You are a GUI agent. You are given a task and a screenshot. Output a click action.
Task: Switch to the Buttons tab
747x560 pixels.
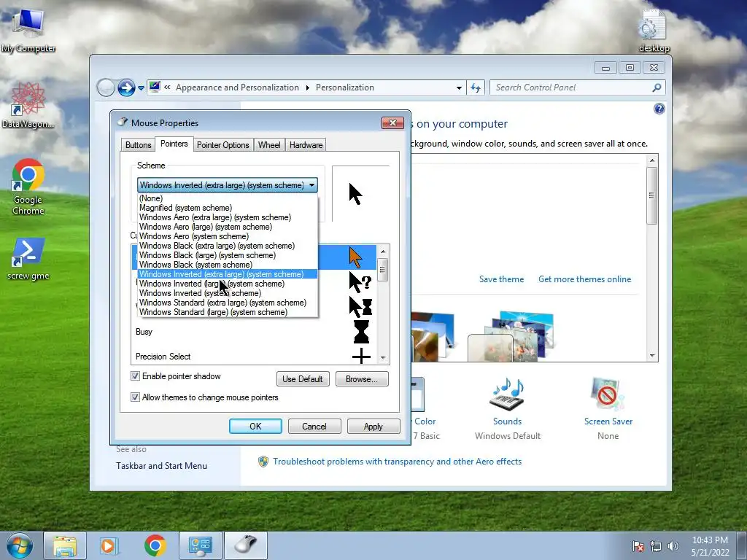[x=138, y=145]
